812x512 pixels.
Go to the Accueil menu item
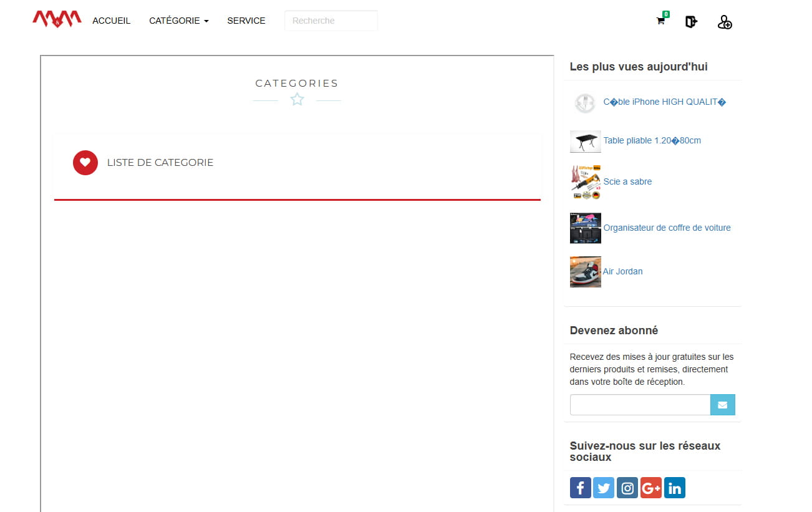click(x=111, y=21)
